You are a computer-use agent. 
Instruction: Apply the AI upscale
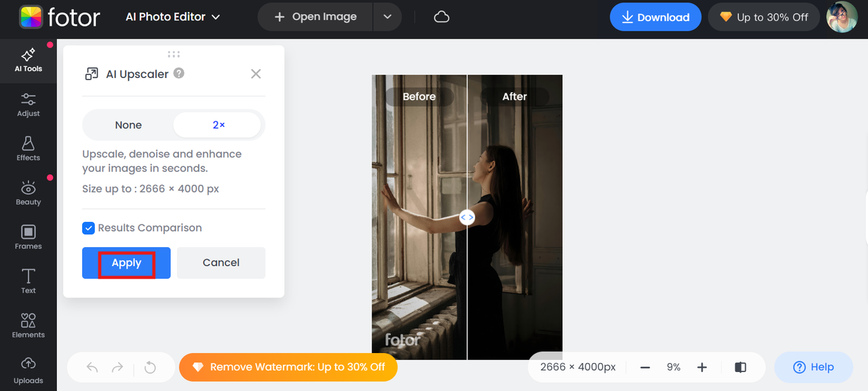[126, 263]
